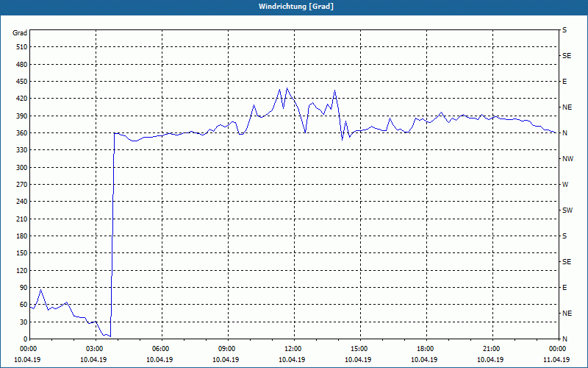Click the 120 y-axis value
The height and width of the screenshot is (368, 588).
(x=22, y=270)
